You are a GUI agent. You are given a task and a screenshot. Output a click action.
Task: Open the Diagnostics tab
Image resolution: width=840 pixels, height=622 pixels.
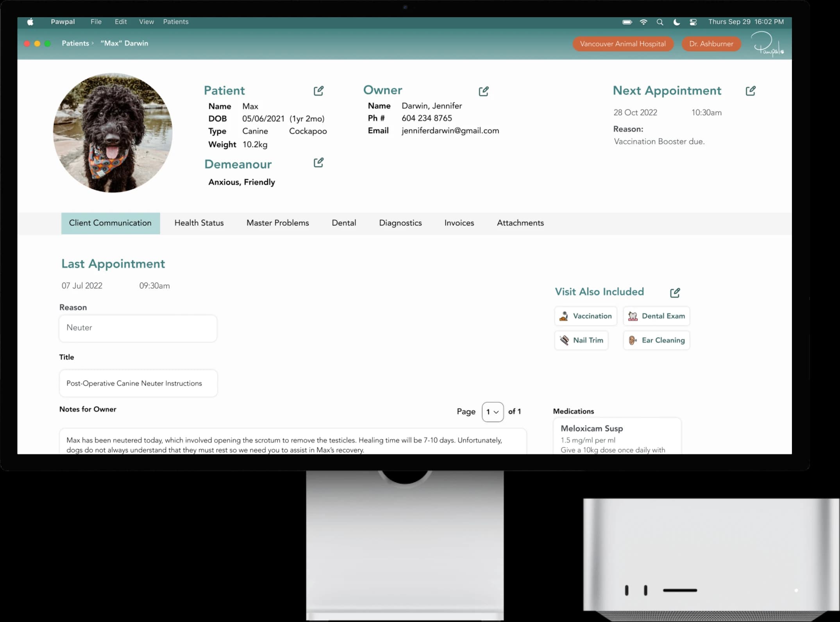point(400,223)
